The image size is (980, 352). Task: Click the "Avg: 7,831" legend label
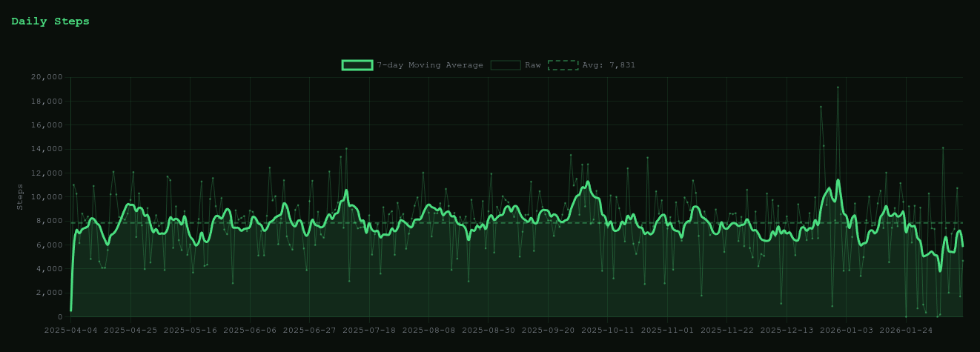(x=609, y=65)
